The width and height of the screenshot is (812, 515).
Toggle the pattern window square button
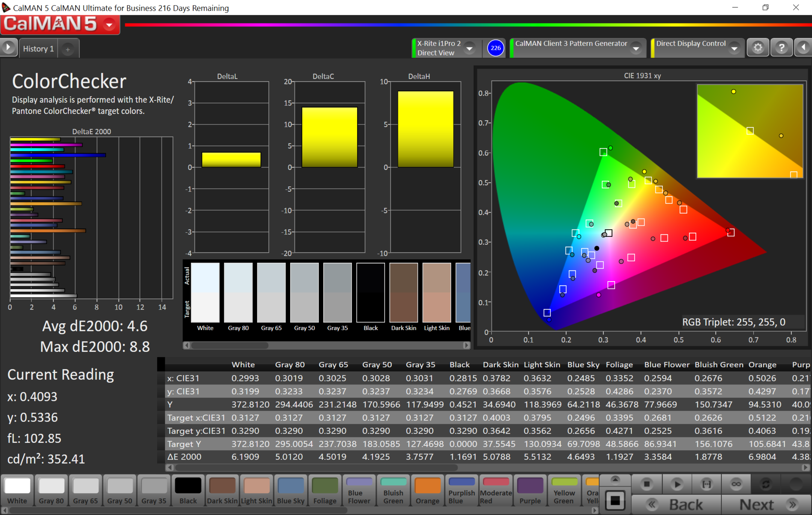[615, 500]
